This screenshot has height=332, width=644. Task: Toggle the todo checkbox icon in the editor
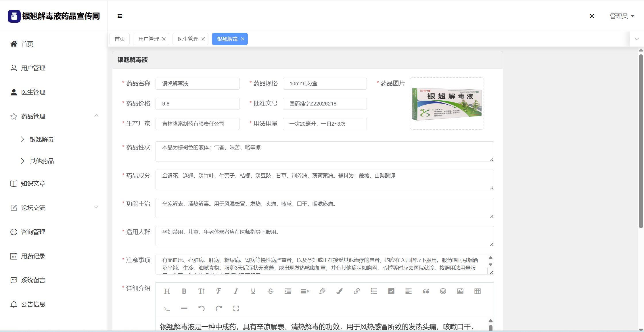point(391,291)
